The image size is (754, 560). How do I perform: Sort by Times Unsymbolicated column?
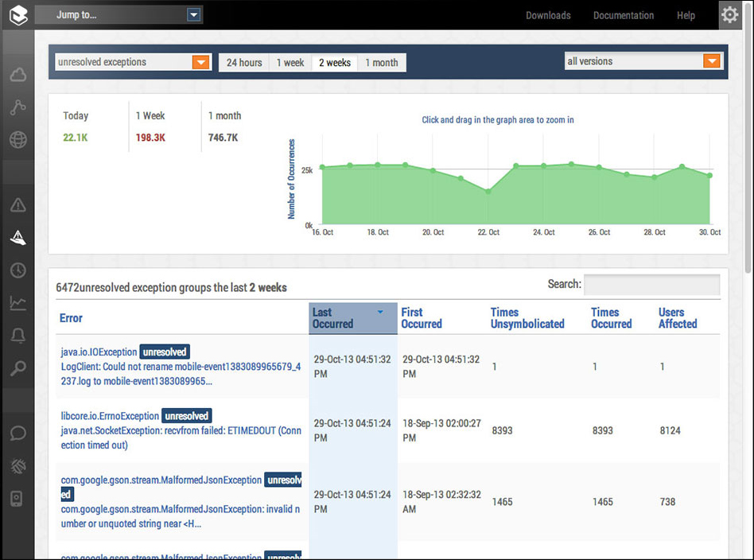(x=527, y=318)
